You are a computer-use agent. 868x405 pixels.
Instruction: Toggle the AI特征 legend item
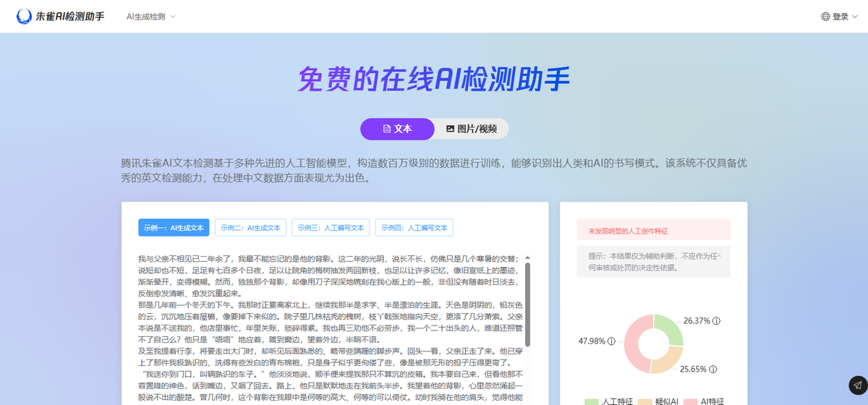point(704,401)
